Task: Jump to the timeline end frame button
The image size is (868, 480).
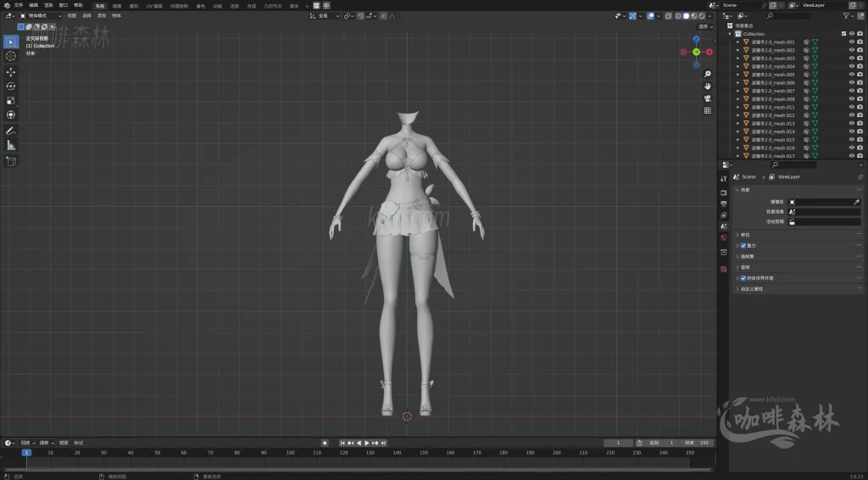Action: click(x=384, y=443)
